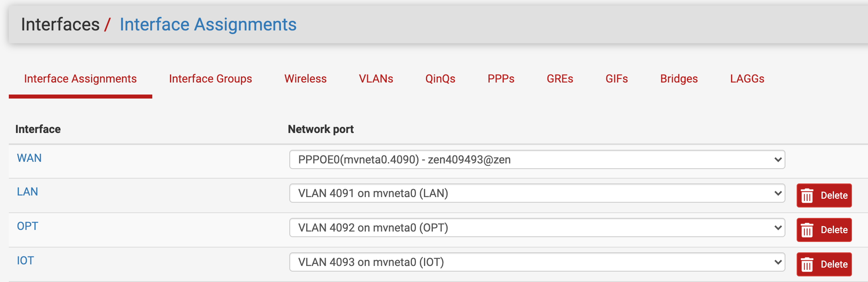This screenshot has width=868, height=282.
Task: Click the Interface Assignments breadcrumb link
Action: [x=208, y=24]
